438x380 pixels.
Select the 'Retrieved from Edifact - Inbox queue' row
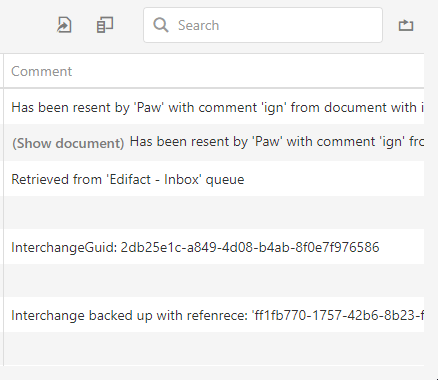pyautogui.click(x=214, y=179)
